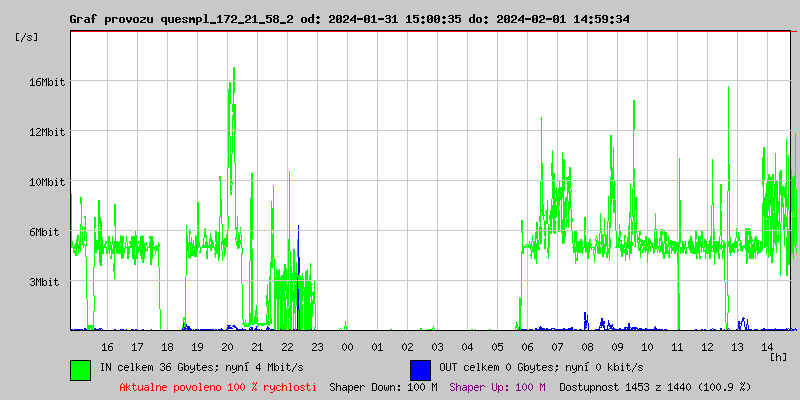Click the purple 'Shaper Up: 100 M' label
Screen dimensions: 800x400
click(498, 387)
